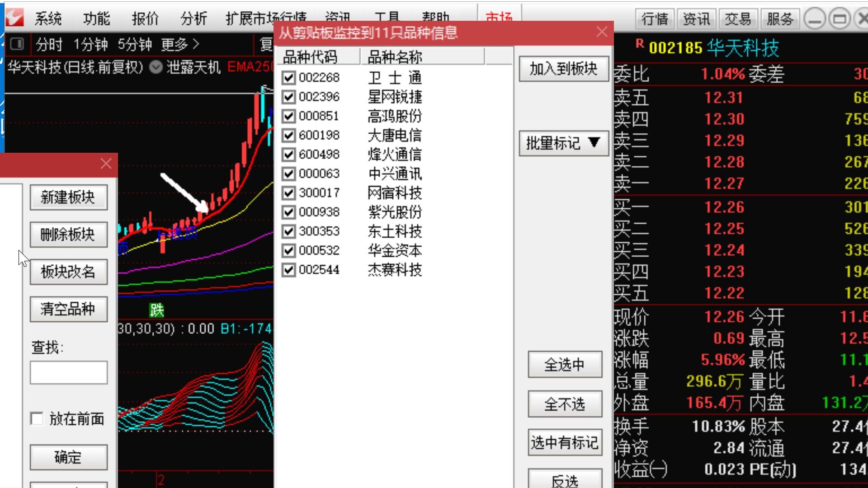Click the 002185 华天科技 stock title

pos(714,47)
